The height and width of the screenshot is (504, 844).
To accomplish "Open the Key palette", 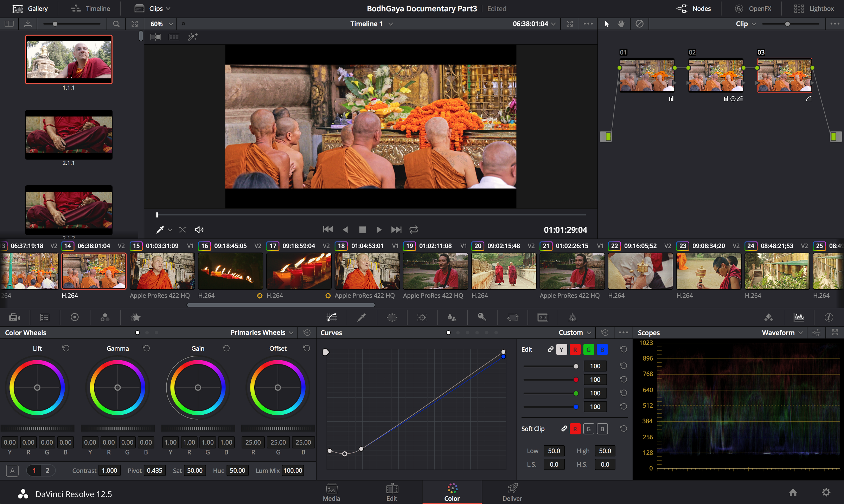I will (482, 317).
